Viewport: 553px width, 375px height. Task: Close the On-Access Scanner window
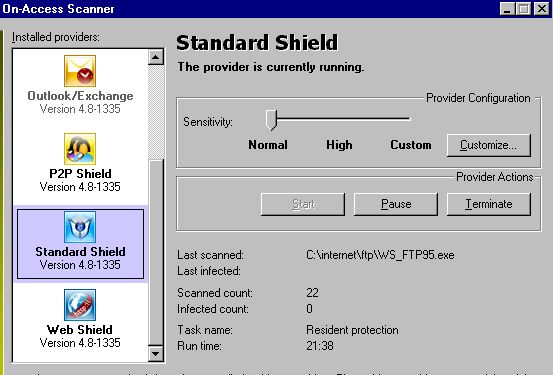pyautogui.click(x=542, y=8)
